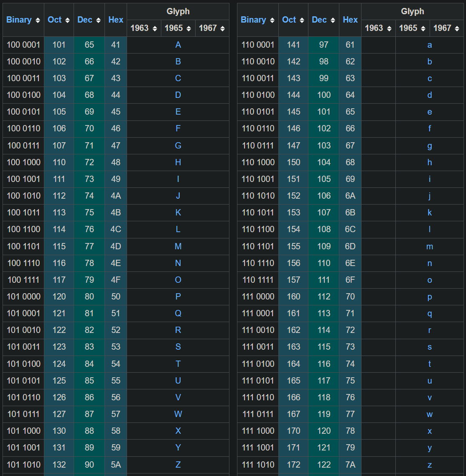Sort left table by 1965 glyph arrows
This screenshot has height=476, width=466.
pyautogui.click(x=189, y=28)
